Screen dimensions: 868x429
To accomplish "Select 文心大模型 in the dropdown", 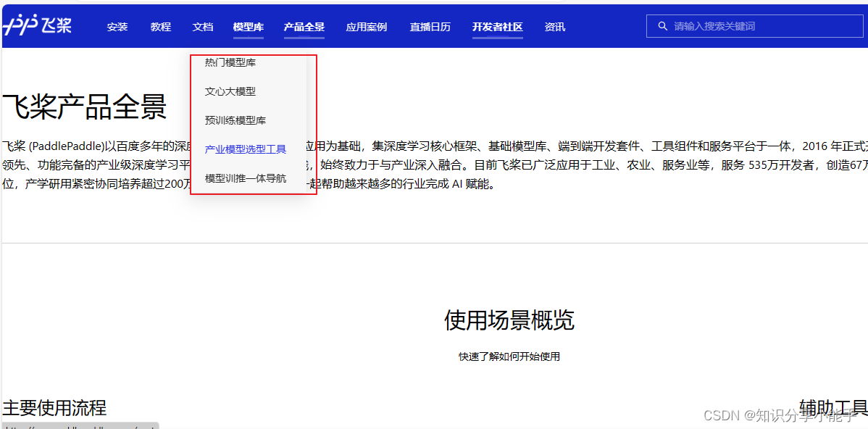I will click(230, 91).
